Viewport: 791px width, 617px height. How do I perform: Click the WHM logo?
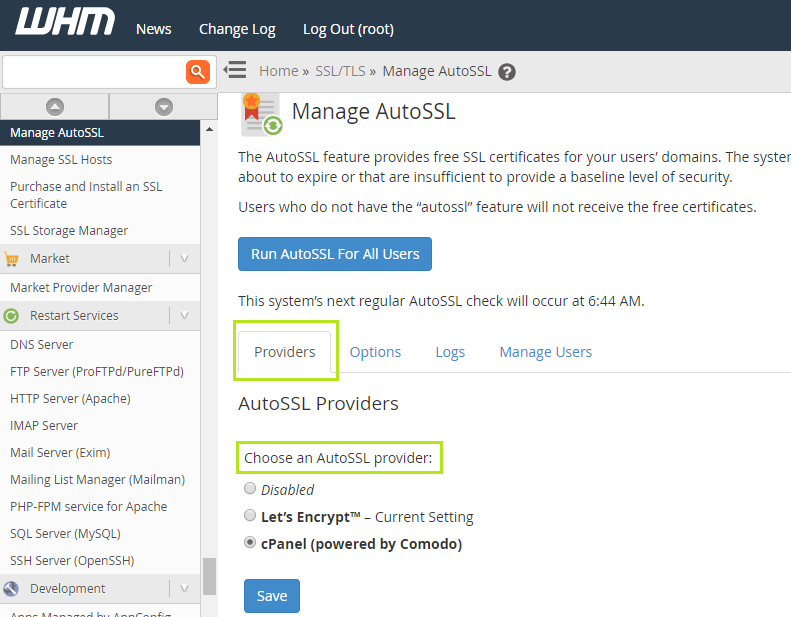(65, 22)
